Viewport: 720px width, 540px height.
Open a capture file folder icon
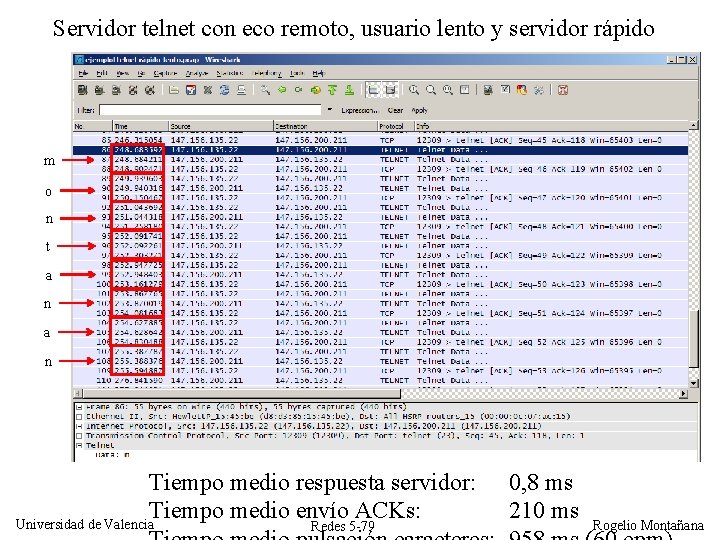174,90
